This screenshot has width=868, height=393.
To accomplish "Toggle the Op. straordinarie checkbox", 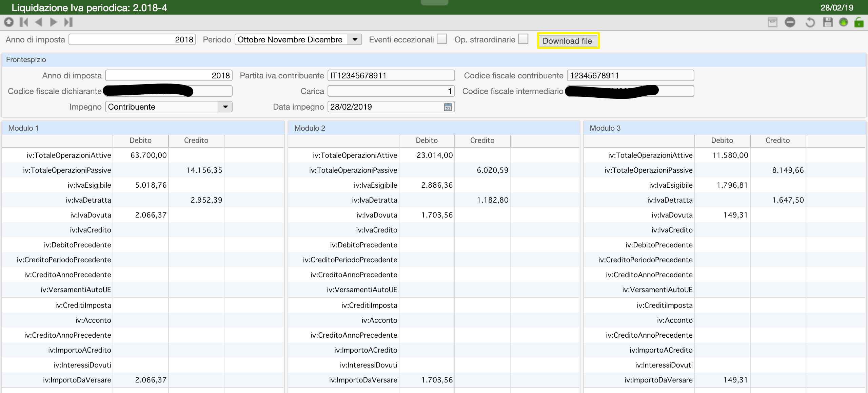I will (523, 39).
